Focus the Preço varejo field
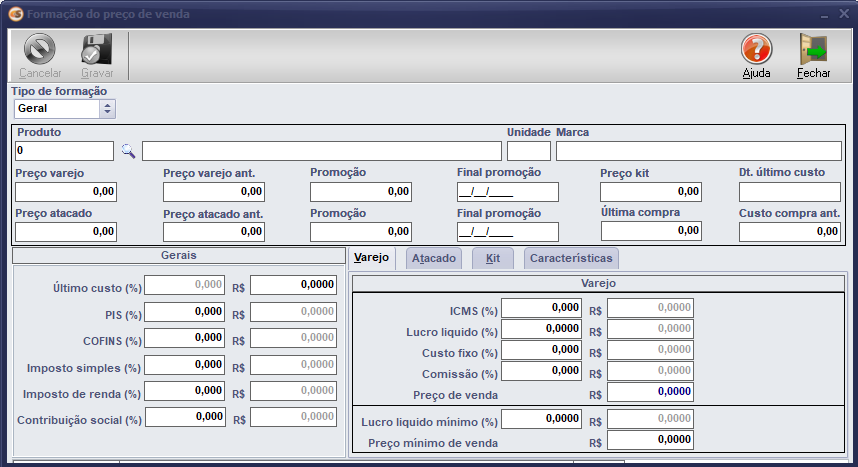 [x=66, y=192]
